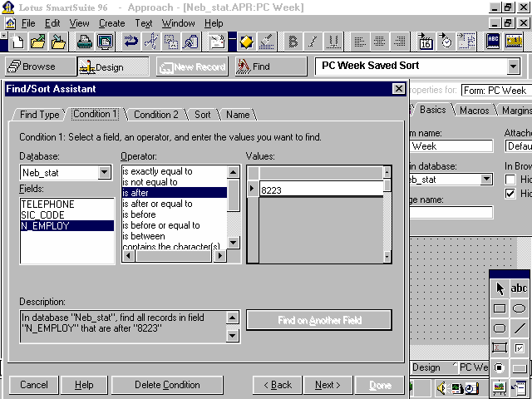Image resolution: width=532 pixels, height=399 pixels.
Task: Click the yellow diamond properties icon
Action: (x=246, y=42)
